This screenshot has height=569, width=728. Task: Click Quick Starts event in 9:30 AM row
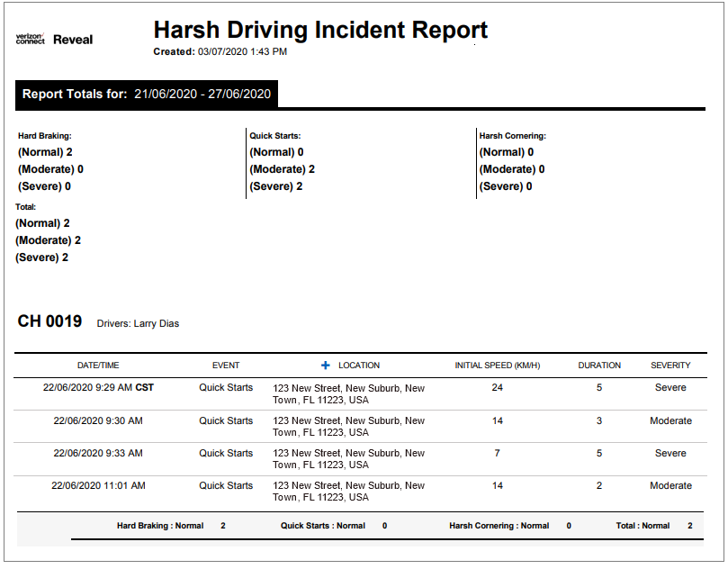[x=226, y=421]
